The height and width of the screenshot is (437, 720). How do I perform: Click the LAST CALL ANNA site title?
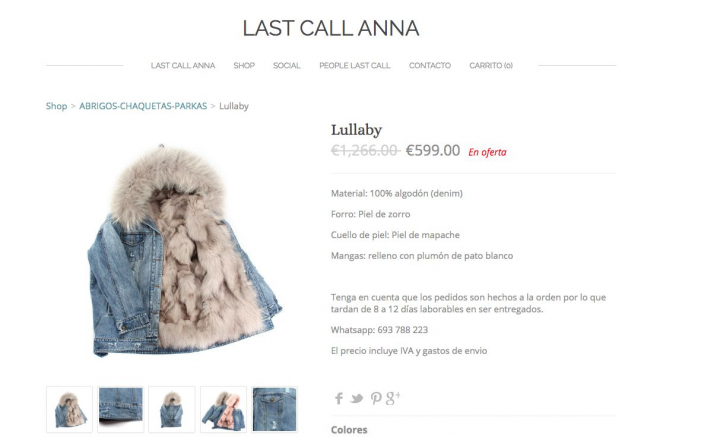tap(331, 28)
